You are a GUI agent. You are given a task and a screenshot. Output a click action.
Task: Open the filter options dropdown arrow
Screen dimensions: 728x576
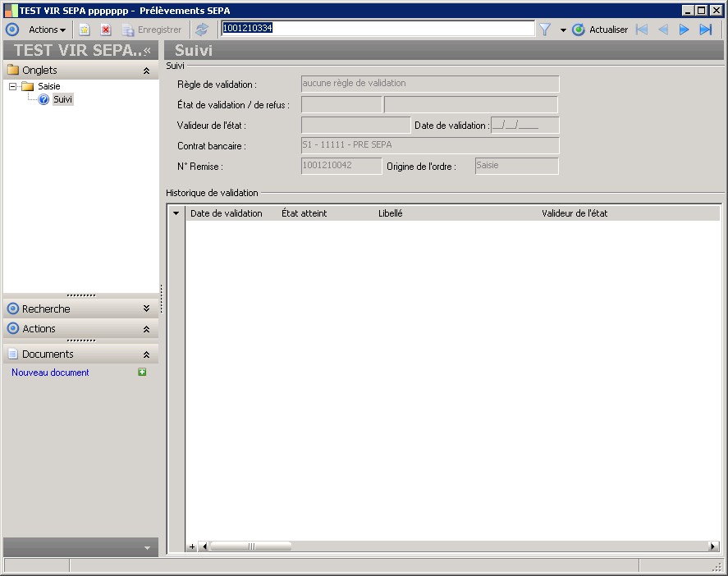click(x=563, y=30)
